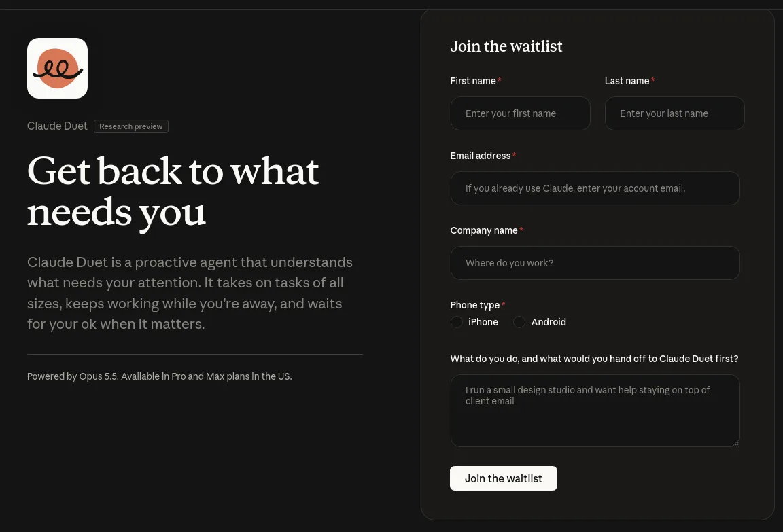Click the Claude Duet product name text
This screenshot has width=783, height=532.
click(x=57, y=126)
